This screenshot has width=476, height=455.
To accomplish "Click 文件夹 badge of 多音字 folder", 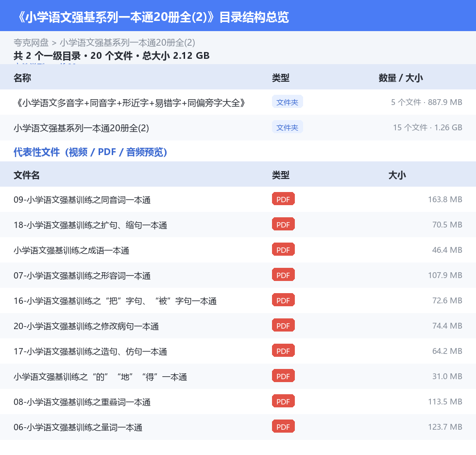I will (287, 102).
